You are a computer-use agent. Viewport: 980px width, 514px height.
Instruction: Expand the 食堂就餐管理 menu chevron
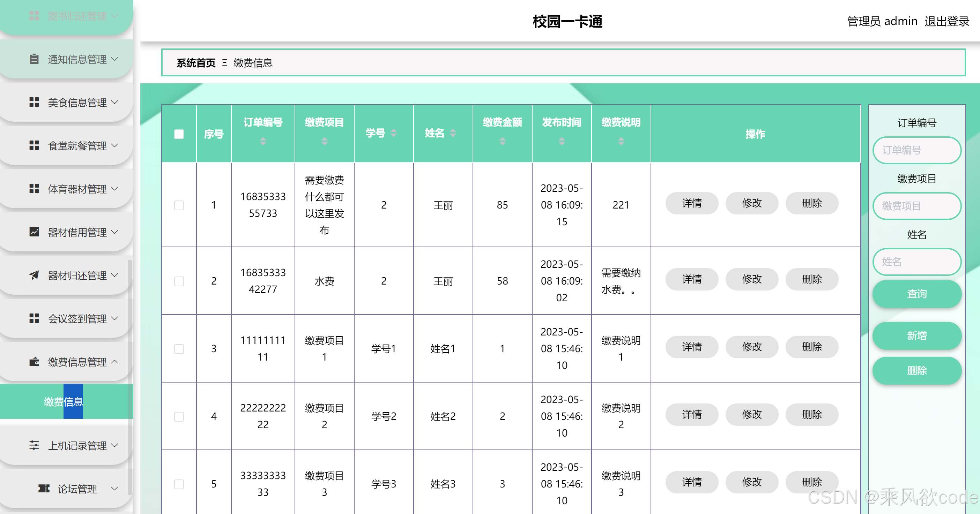point(114,146)
